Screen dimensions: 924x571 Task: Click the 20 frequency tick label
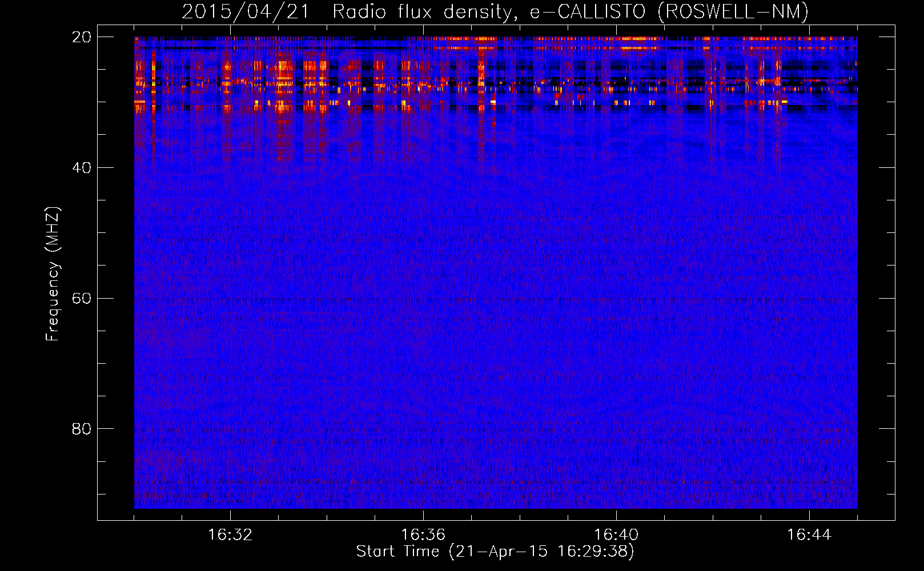(x=82, y=37)
